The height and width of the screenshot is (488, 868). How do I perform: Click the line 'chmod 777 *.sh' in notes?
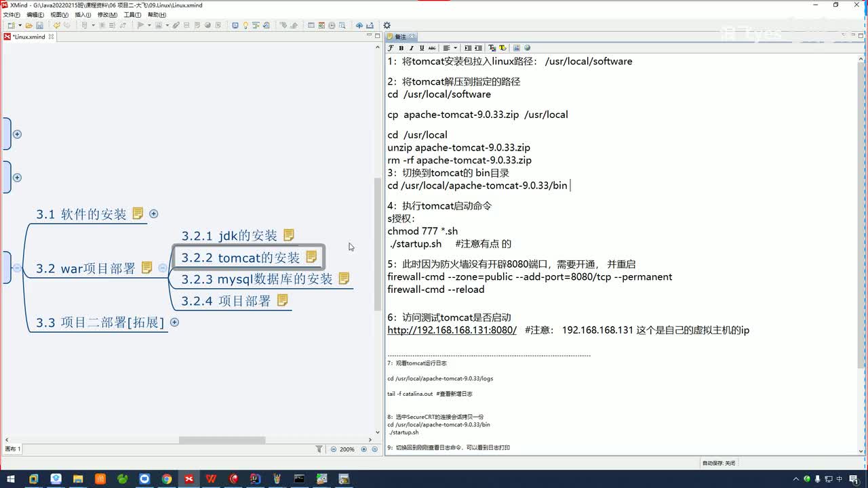pyautogui.click(x=422, y=231)
